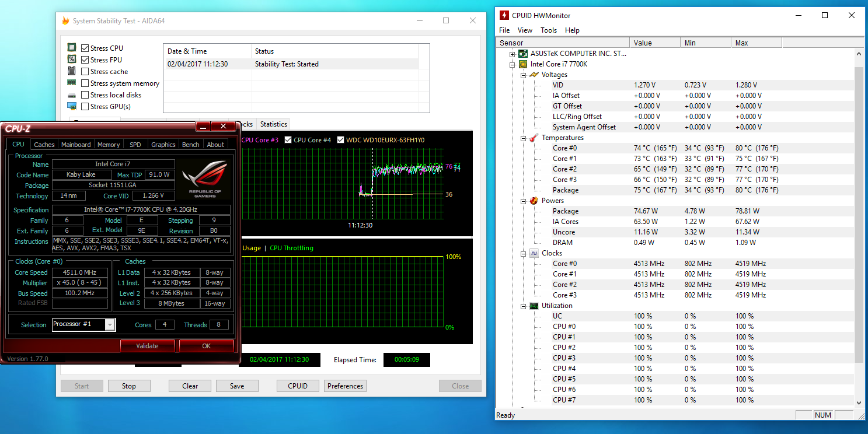The image size is (868, 434).
Task: Collapse the Intel Core i7 7700K node
Action: [513, 64]
